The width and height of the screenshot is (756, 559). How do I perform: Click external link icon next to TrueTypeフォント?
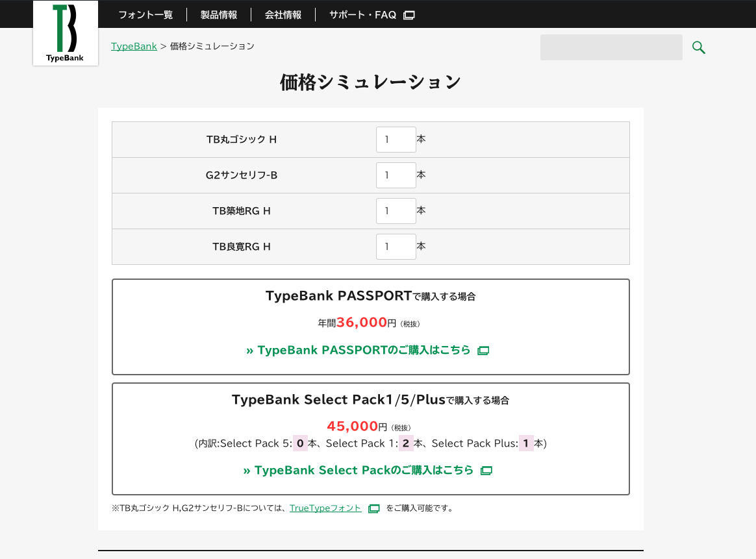coord(373,508)
